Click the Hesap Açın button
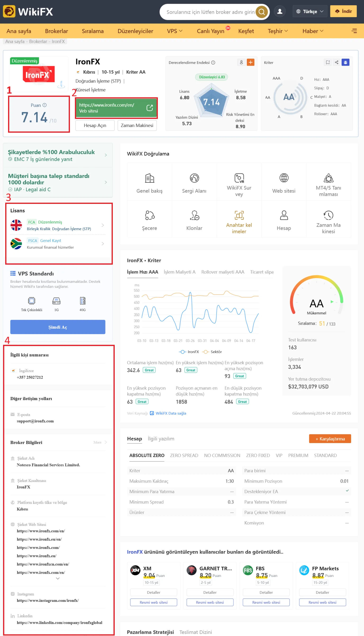Viewport: 364px width, 636px height. pos(95,125)
